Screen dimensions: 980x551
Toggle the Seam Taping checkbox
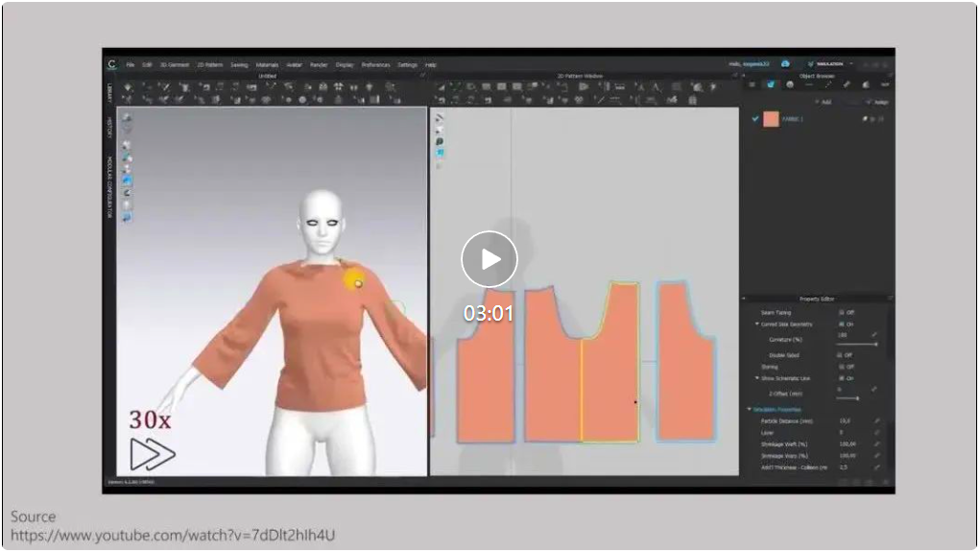tap(841, 312)
